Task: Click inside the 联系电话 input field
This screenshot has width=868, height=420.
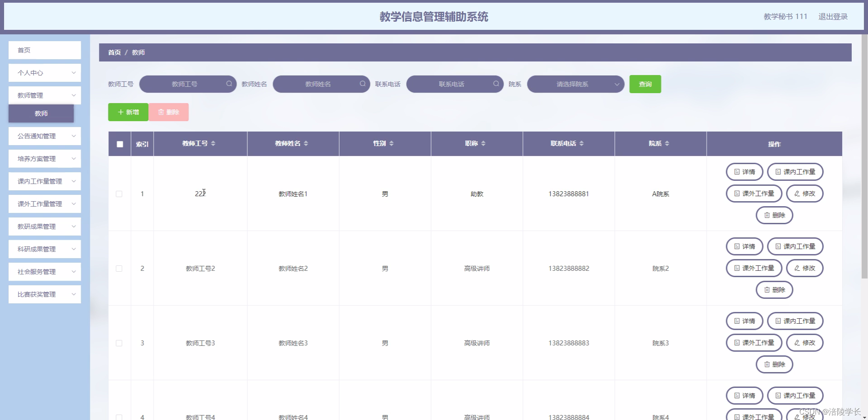Action: click(452, 84)
